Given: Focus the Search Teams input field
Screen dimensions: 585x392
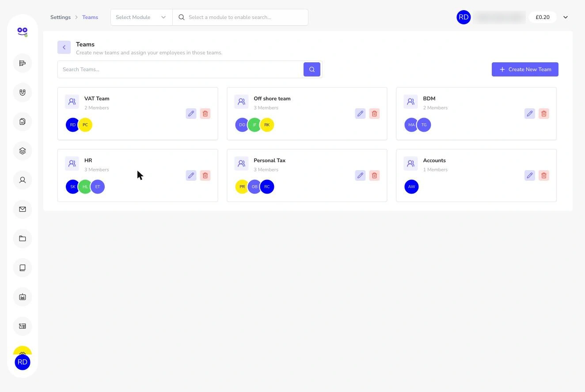Looking at the screenshot, I should click(180, 69).
